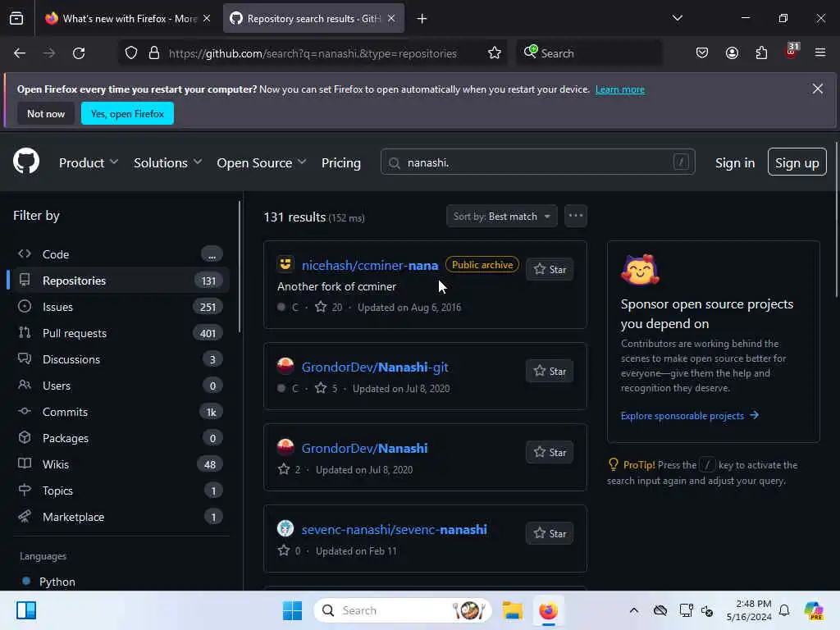Filter by Python language
Viewport: 840px width, 630px height.
pyautogui.click(x=57, y=582)
